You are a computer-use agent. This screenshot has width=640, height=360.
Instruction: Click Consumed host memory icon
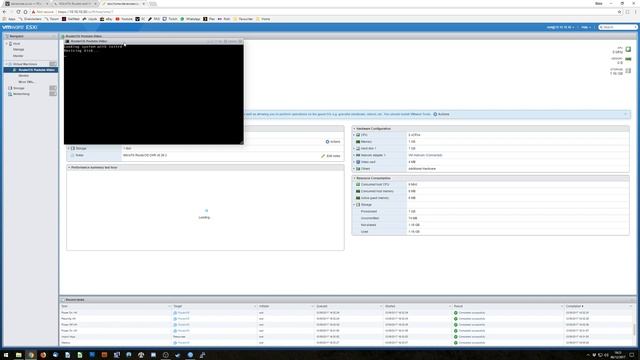(358, 191)
